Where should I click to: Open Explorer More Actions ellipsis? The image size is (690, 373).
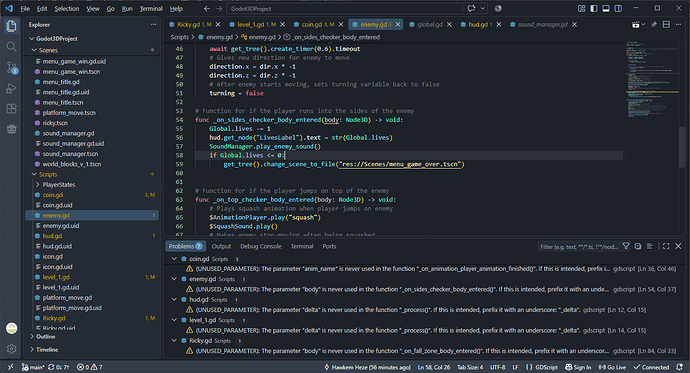click(x=153, y=25)
